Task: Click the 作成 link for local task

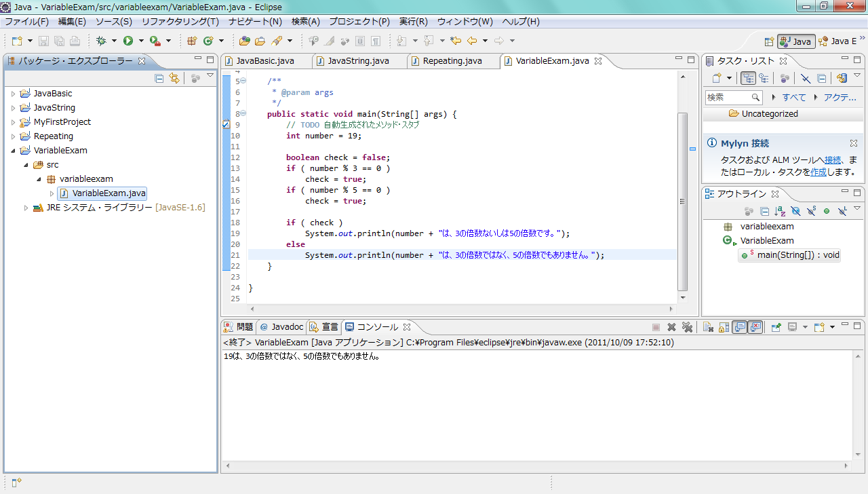Action: pos(818,172)
